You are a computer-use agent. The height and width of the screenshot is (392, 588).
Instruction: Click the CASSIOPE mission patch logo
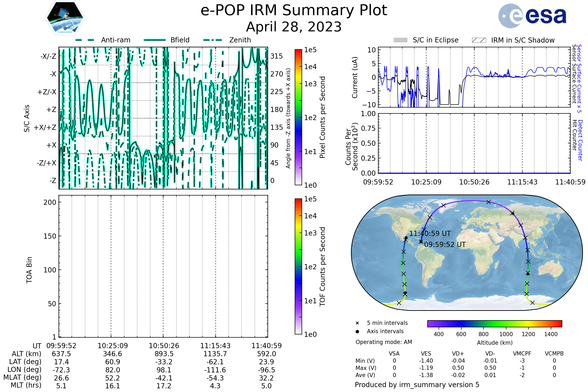[65, 18]
